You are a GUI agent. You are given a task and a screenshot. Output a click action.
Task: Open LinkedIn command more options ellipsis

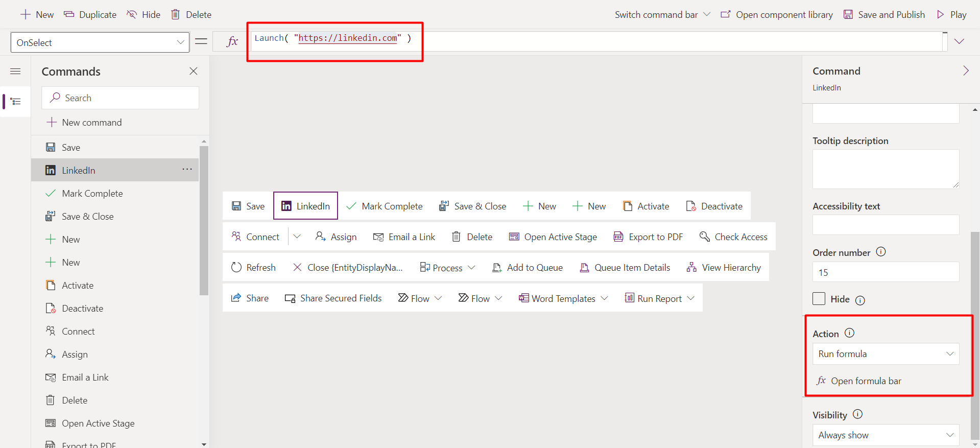coord(187,170)
